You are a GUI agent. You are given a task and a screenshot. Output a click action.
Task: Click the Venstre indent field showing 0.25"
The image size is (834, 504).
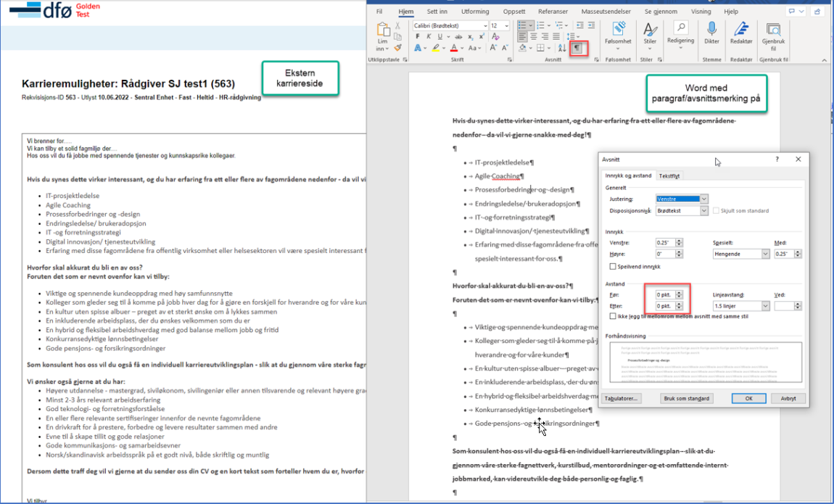point(665,242)
